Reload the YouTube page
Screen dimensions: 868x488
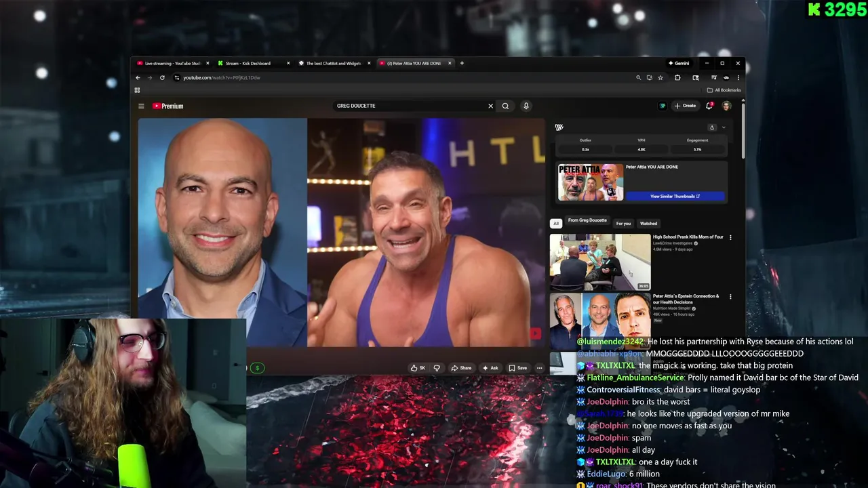coord(162,77)
